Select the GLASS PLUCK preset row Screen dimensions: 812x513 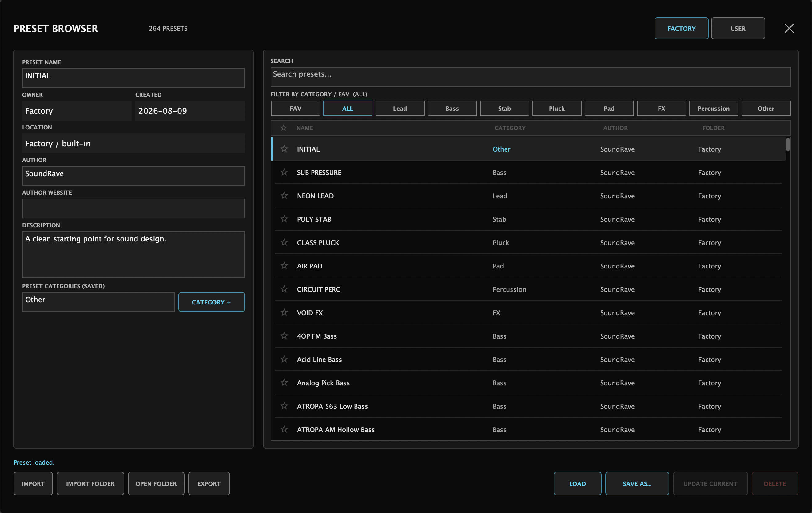point(528,242)
